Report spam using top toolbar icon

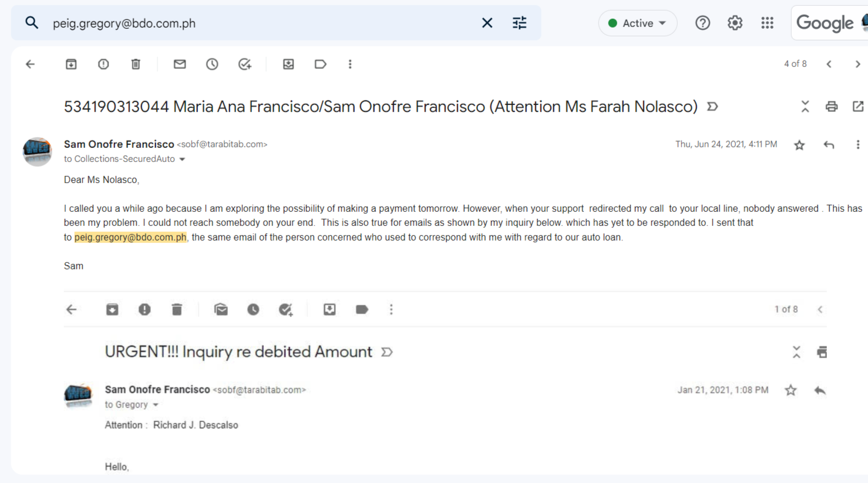[x=103, y=64]
